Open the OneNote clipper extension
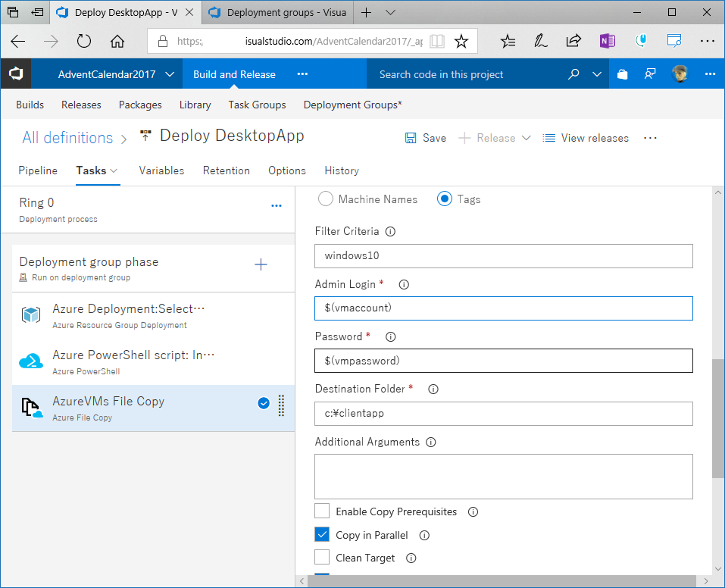725x588 pixels. [607, 41]
